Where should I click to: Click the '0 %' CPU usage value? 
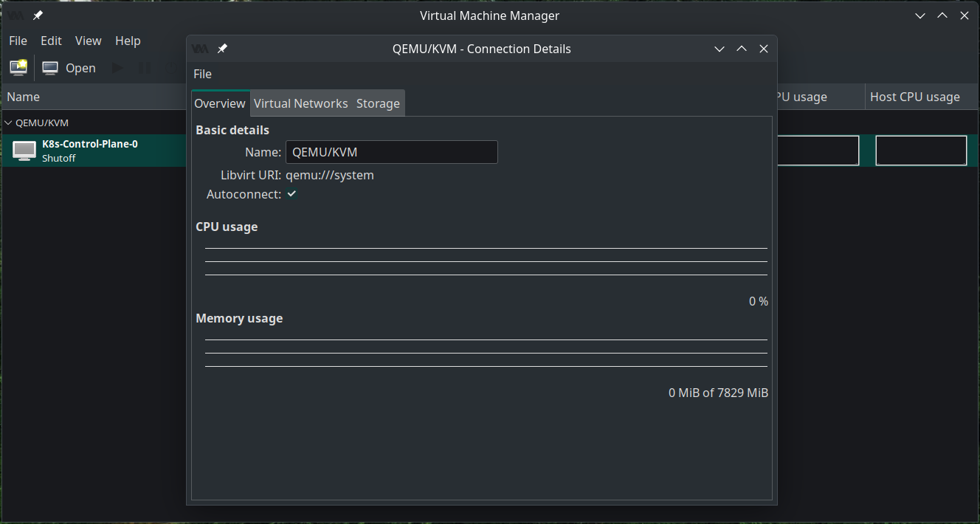point(759,301)
